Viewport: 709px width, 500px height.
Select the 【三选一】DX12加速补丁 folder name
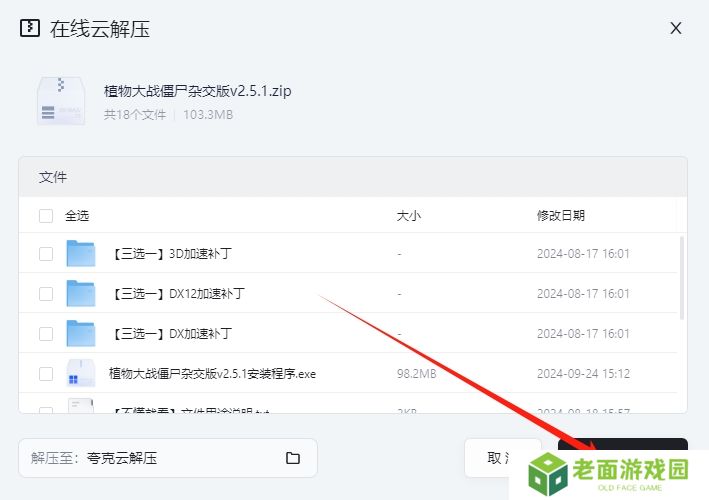(177, 294)
